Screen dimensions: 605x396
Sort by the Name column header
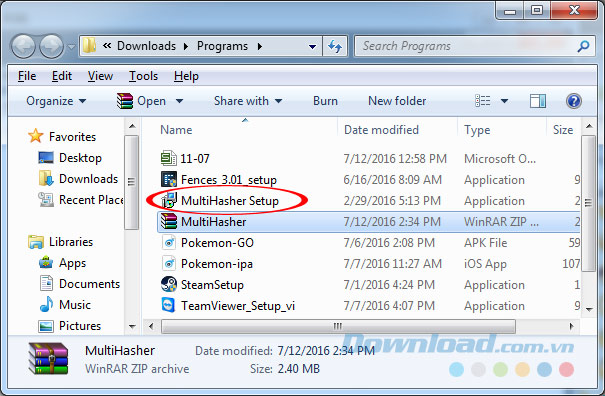click(176, 130)
